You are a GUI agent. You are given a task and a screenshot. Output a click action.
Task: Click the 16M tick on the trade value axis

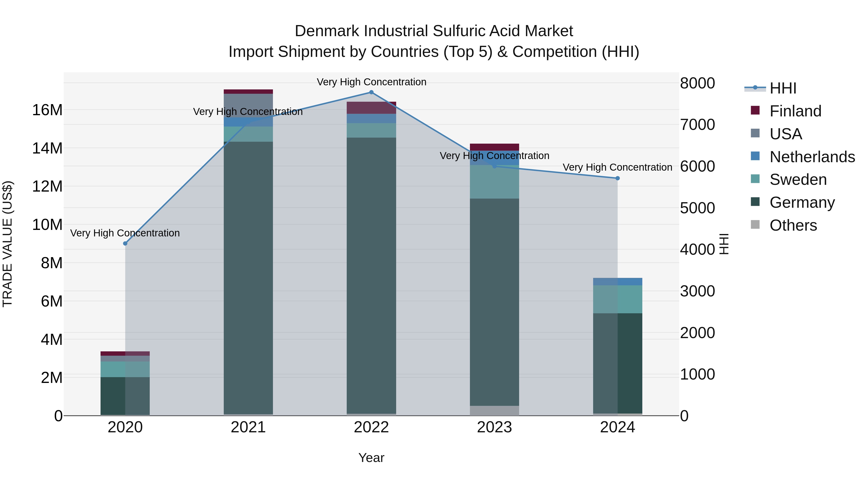(47, 110)
